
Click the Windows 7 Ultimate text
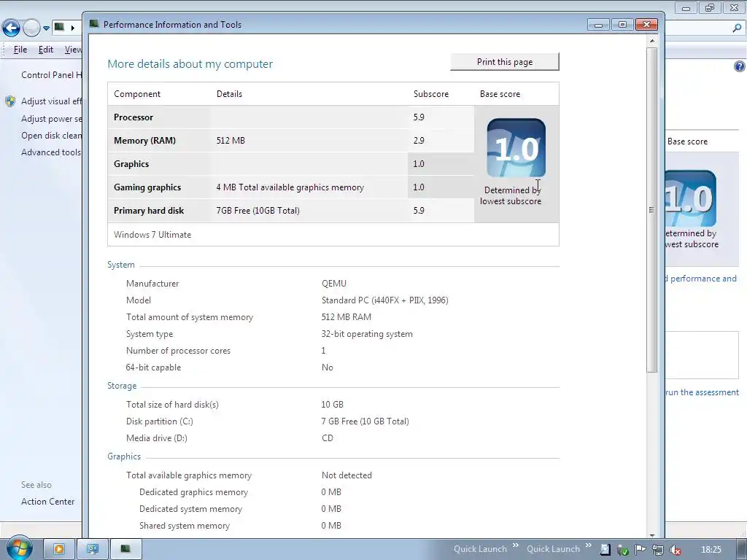(152, 235)
